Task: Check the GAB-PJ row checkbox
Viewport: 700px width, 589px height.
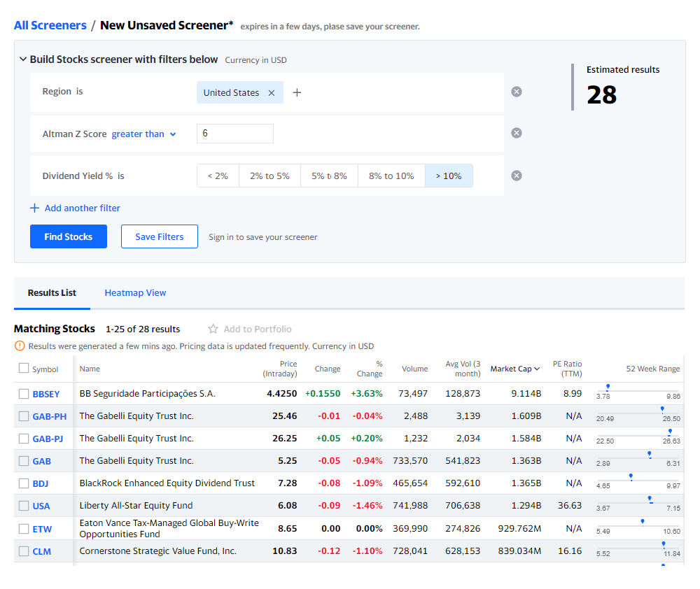Action: pyautogui.click(x=24, y=439)
